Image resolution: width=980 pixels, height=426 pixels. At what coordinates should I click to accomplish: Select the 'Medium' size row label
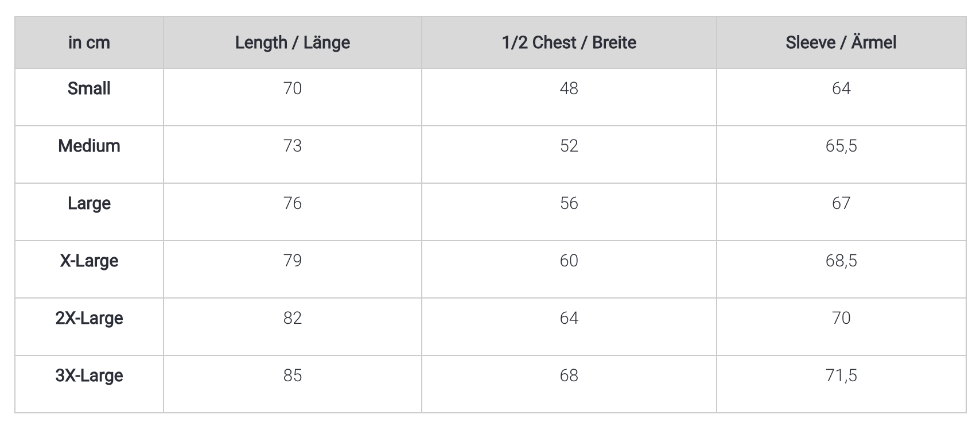tap(89, 146)
